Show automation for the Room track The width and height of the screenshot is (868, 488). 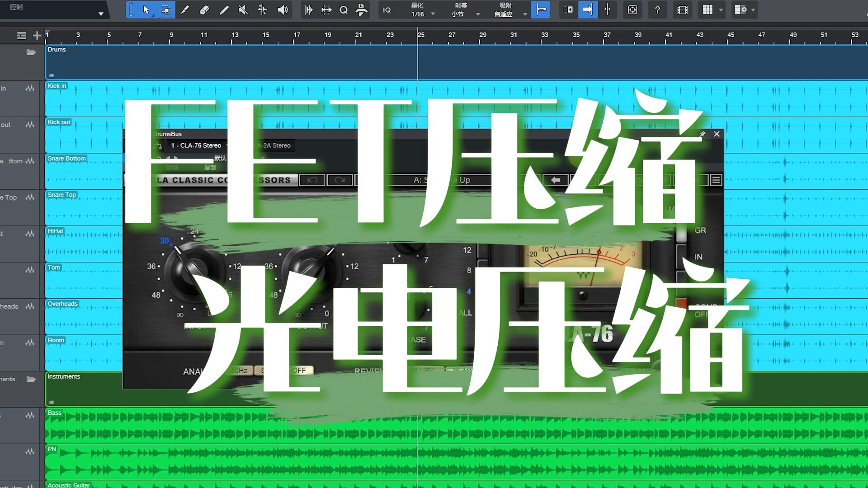(30, 343)
